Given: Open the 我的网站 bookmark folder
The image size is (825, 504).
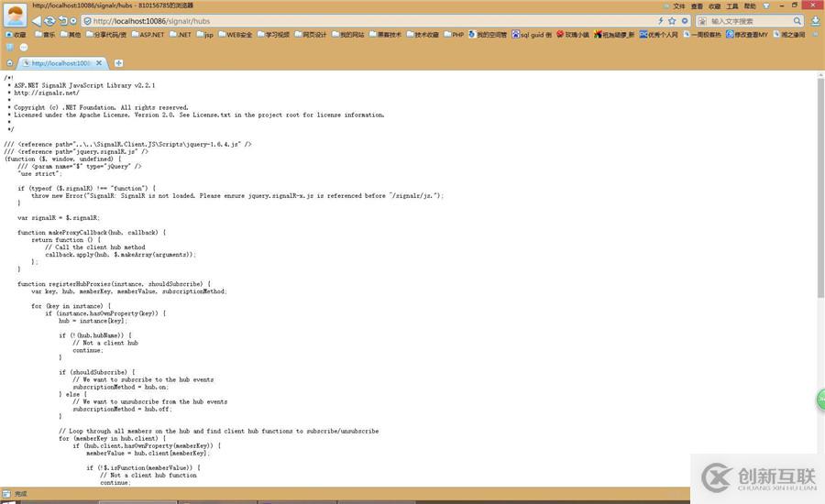Looking at the screenshot, I should tap(347, 34).
